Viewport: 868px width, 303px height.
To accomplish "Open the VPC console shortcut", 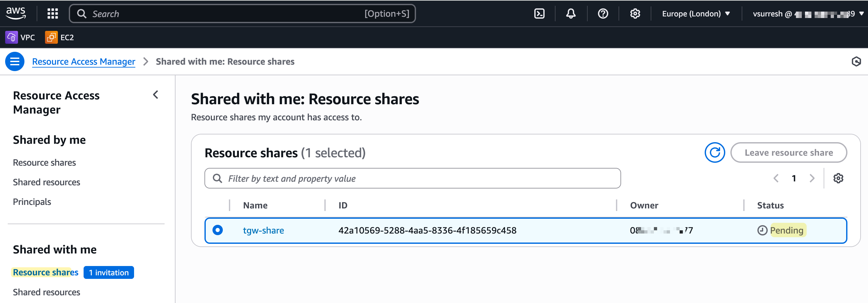I will [x=21, y=37].
